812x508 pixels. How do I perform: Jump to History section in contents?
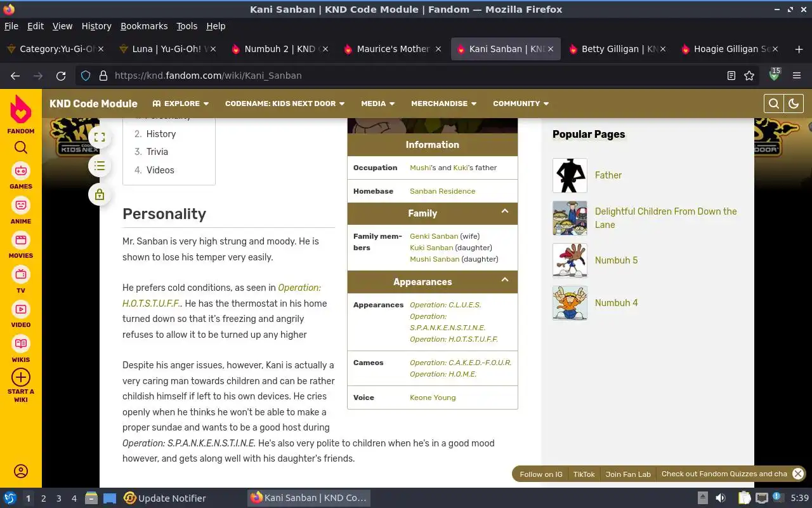coord(161,134)
